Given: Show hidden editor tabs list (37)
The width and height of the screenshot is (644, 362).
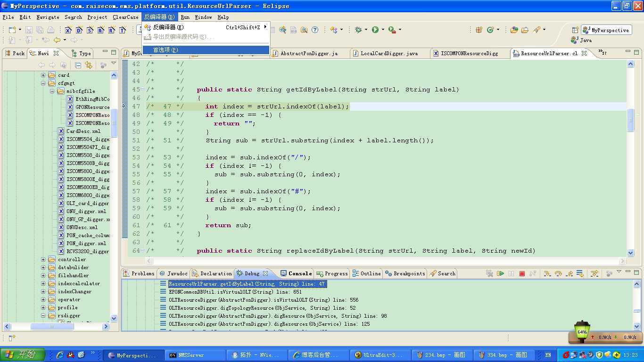Looking at the screenshot, I should pos(603,52).
